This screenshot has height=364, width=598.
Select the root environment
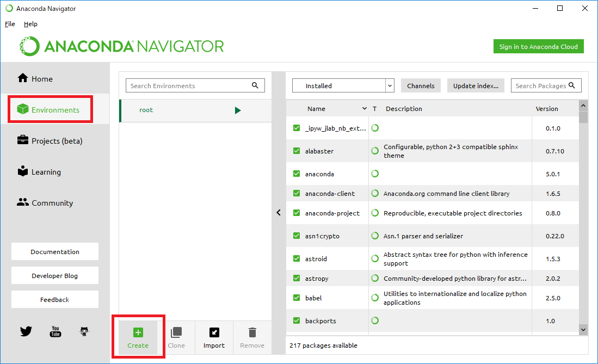195,110
